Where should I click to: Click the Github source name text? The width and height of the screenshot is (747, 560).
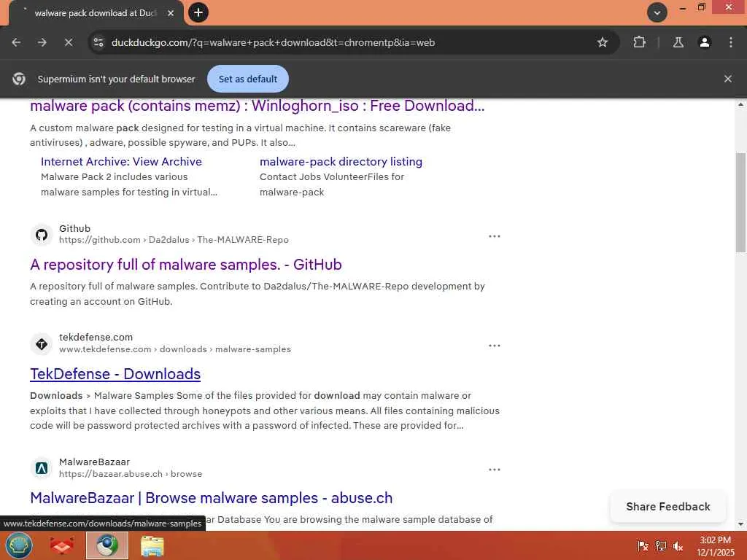click(x=75, y=228)
